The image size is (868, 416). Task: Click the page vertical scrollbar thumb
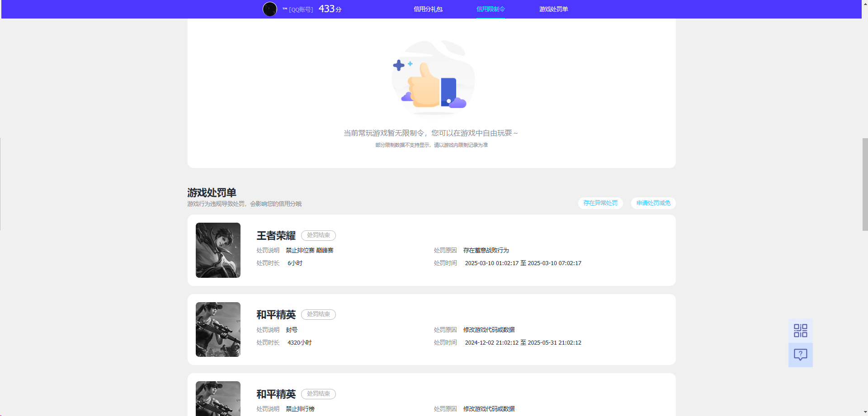coord(865,184)
